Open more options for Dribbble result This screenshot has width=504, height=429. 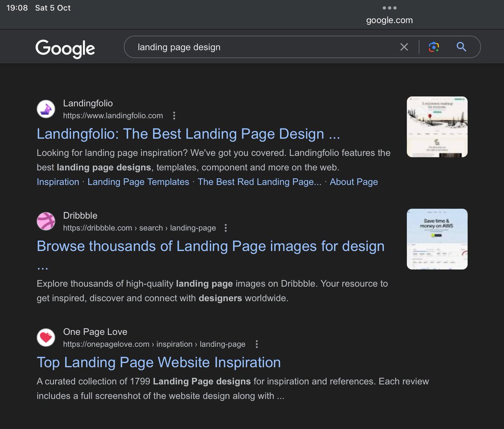[226, 228]
